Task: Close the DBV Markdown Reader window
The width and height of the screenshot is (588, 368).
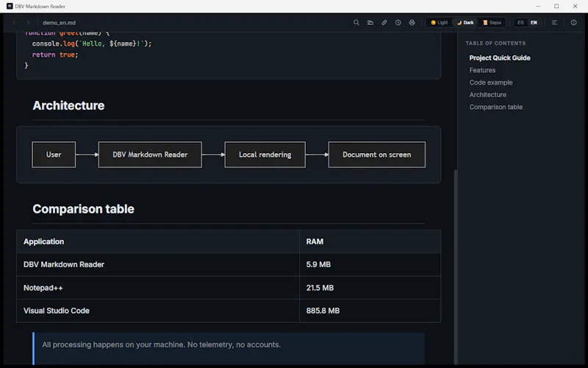Action: click(575, 7)
